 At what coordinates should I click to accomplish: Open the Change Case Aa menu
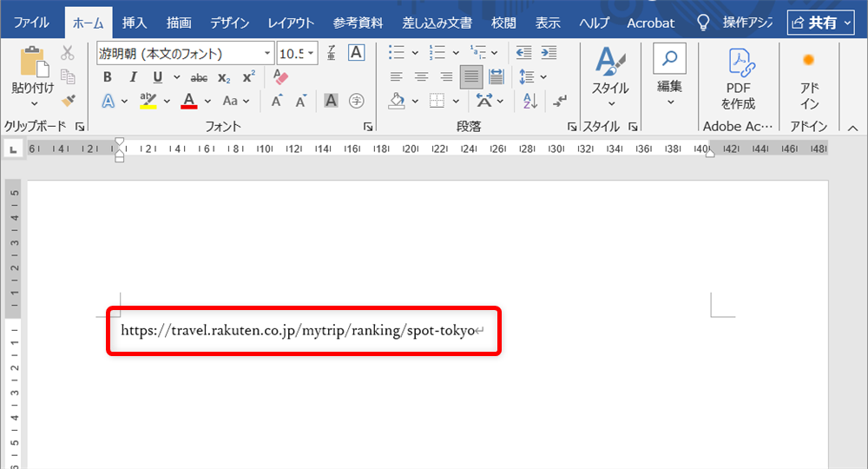(x=235, y=101)
